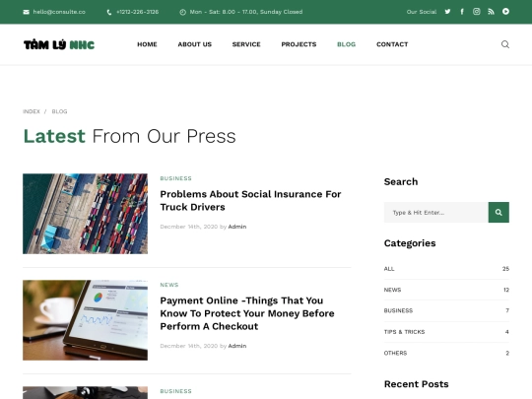532x399 pixels.
Task: Open the CONTACT menu item
Action: 392,44
